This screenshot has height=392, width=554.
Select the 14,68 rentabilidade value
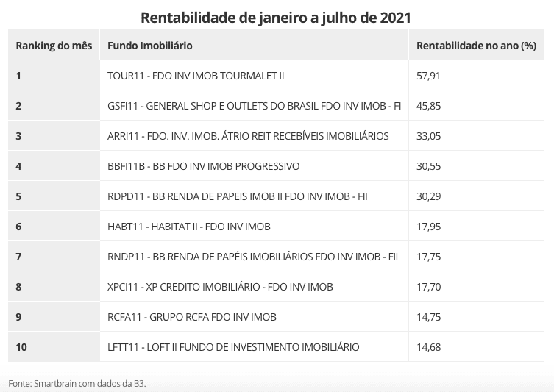pos(428,347)
